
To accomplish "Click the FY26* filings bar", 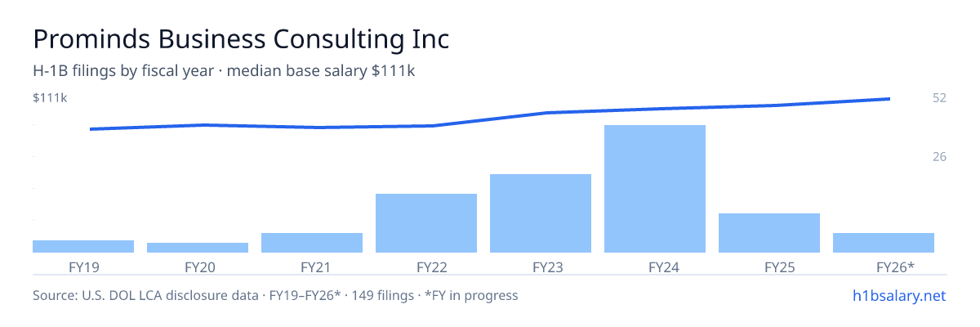I will tap(884, 243).
